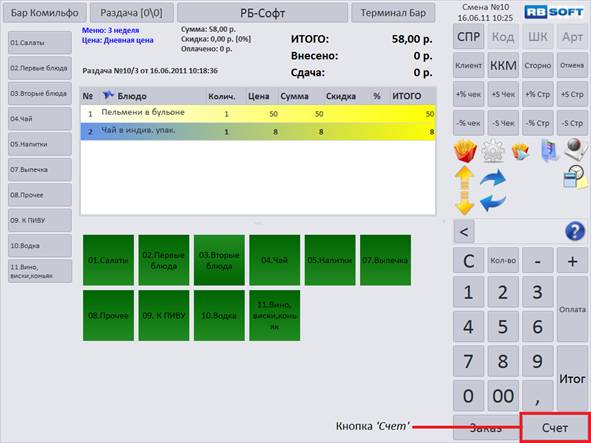Open the Раздача [0\0] button

132,13
